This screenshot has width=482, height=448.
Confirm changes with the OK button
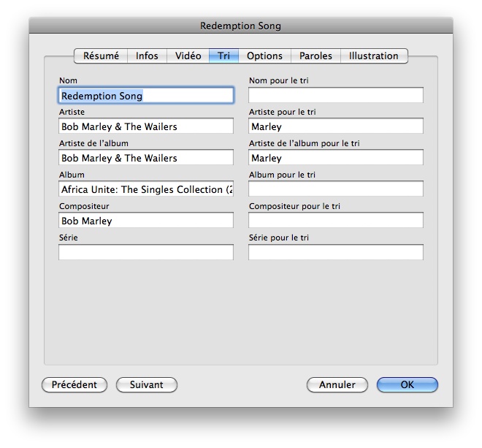(407, 385)
